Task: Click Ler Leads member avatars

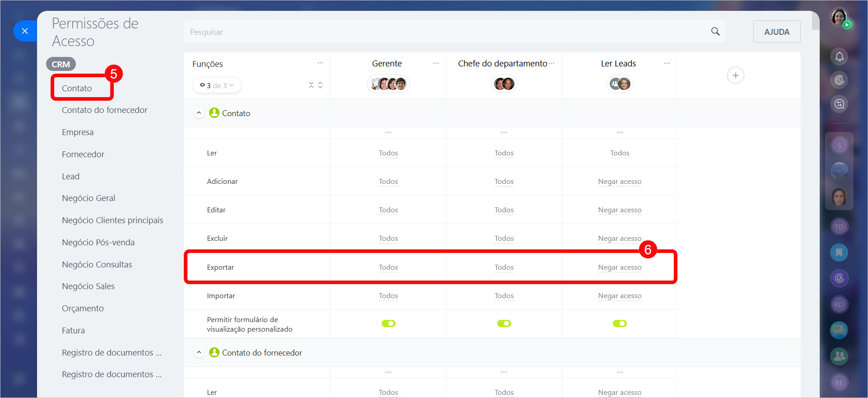Action: point(620,84)
